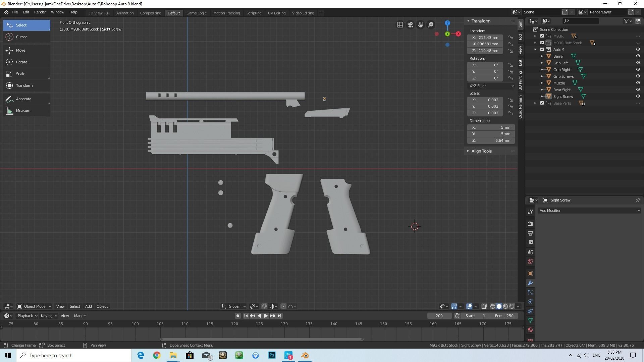Open the Modifiers wrench tab icon
Viewport: 644px width, 362px height.
pyautogui.click(x=530, y=283)
